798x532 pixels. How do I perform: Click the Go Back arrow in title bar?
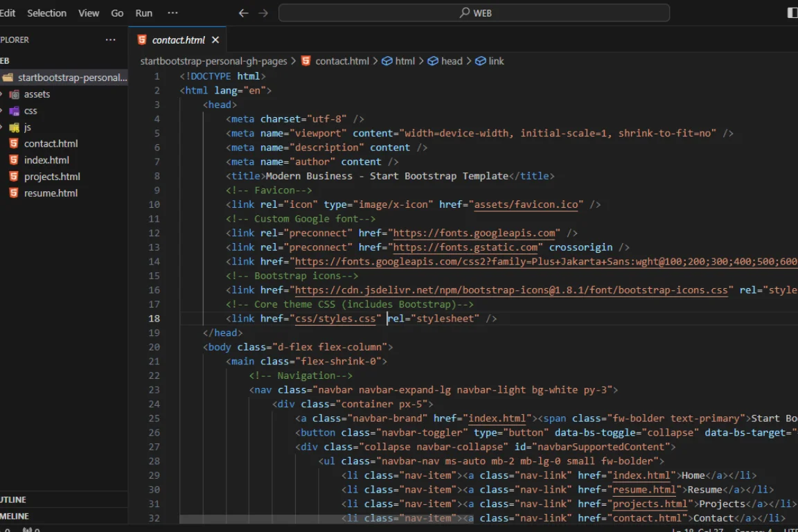pos(243,13)
